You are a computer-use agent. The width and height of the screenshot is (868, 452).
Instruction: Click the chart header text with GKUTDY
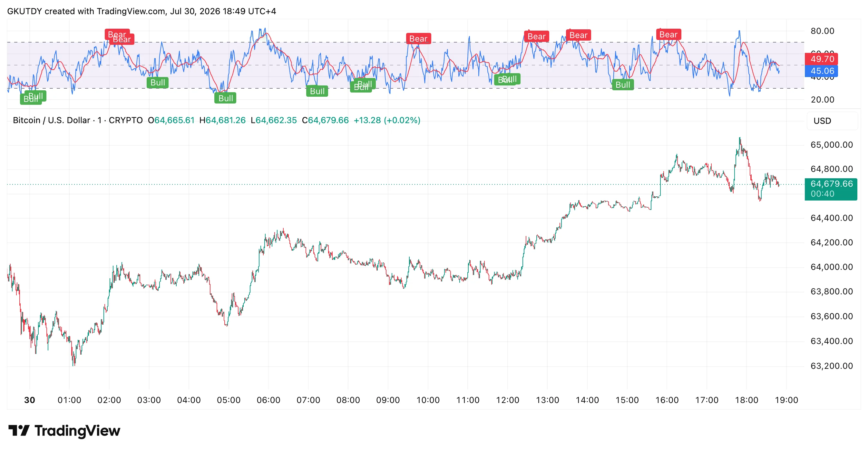coord(141,11)
